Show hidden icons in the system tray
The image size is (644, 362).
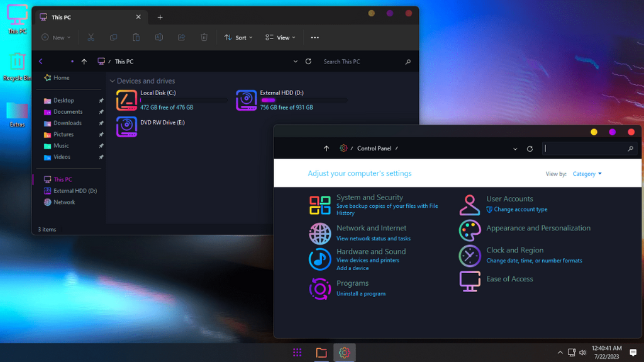point(560,353)
